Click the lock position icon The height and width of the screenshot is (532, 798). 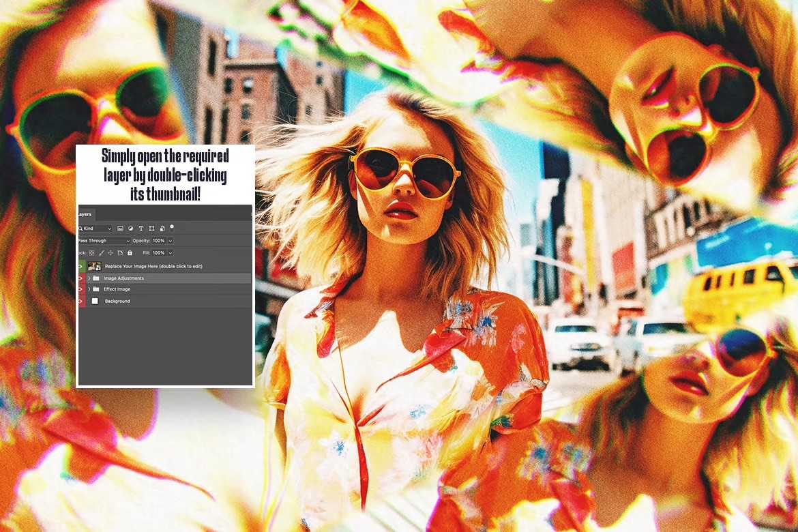(x=112, y=253)
